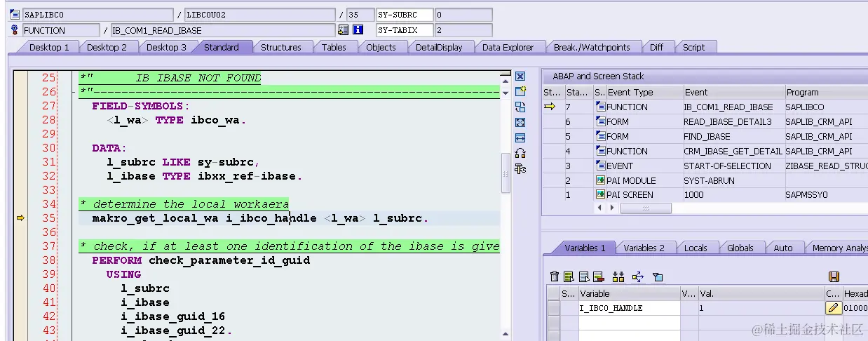The image size is (868, 341).
Task: Switch to Desktop 3 tab
Action: point(166,47)
